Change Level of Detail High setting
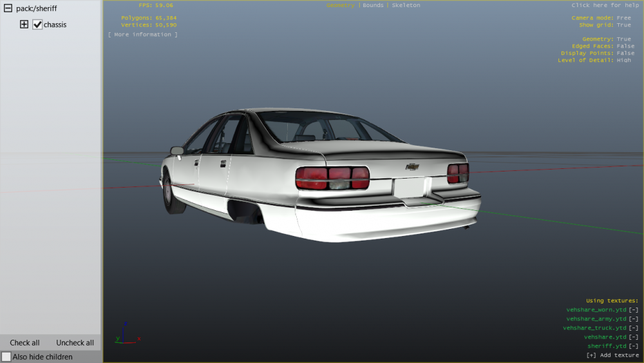Image resolution: width=644 pixels, height=363 pixels. [x=594, y=60]
